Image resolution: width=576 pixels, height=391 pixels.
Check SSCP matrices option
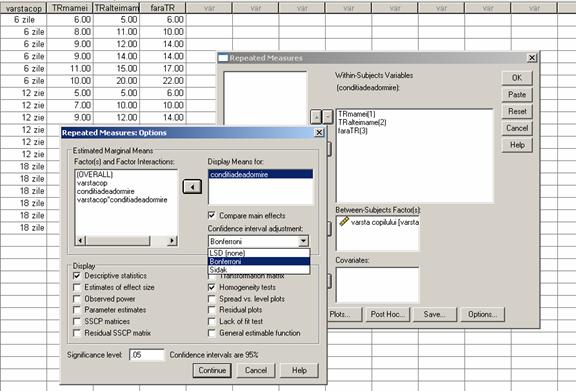coord(77,322)
